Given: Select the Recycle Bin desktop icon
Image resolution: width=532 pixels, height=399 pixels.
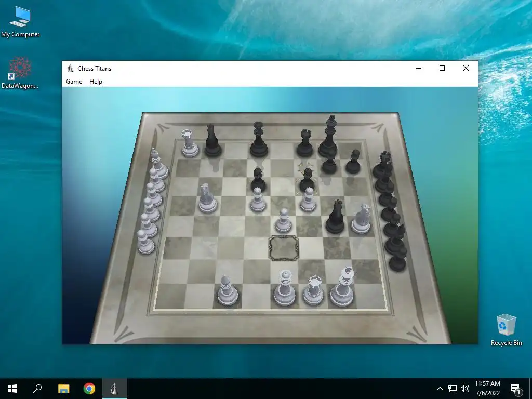Looking at the screenshot, I should point(506,330).
